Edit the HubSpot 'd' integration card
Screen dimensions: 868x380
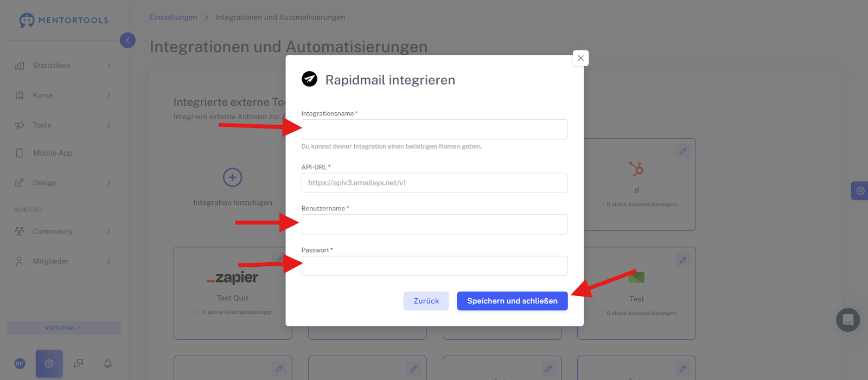tap(683, 151)
